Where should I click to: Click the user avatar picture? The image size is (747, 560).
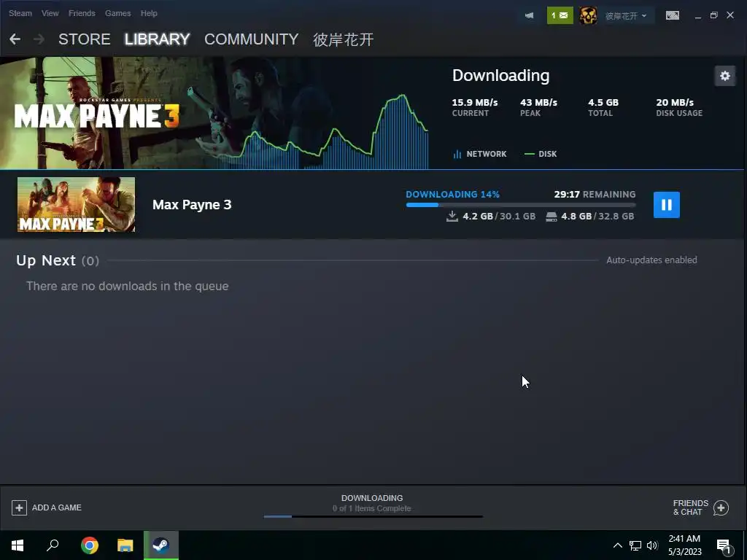click(588, 16)
